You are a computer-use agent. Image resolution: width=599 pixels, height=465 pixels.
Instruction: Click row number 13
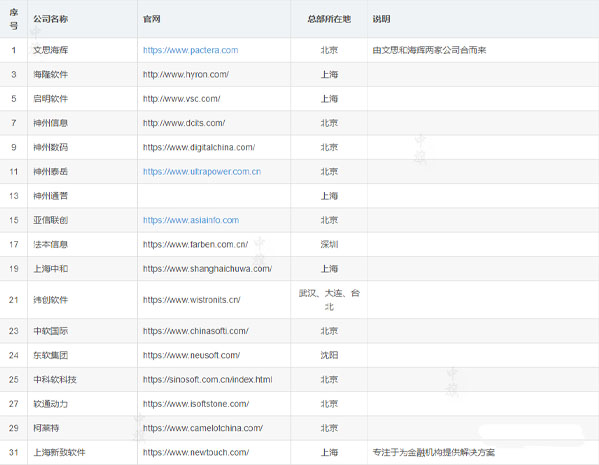(x=14, y=196)
